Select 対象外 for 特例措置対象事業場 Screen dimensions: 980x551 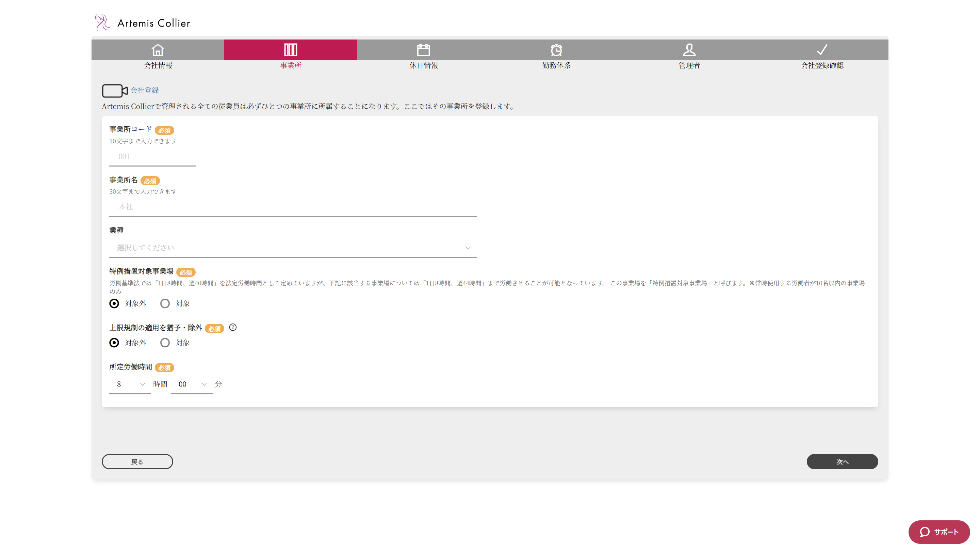point(114,303)
